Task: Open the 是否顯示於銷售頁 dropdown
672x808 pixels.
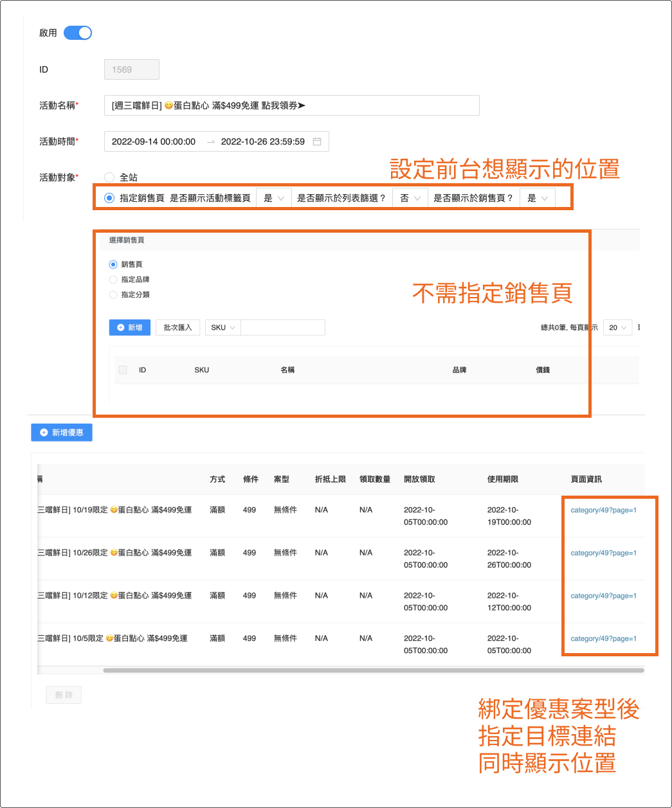Action: tap(537, 198)
